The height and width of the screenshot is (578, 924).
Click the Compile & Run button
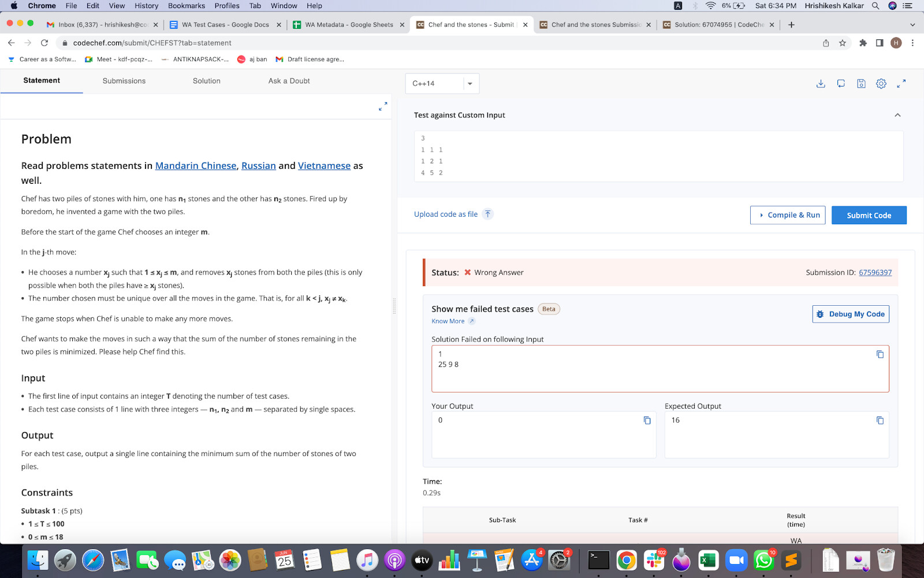[x=788, y=215]
